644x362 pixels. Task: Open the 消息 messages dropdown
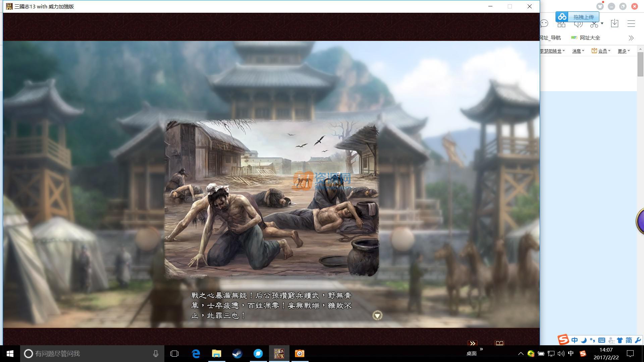pos(578,51)
